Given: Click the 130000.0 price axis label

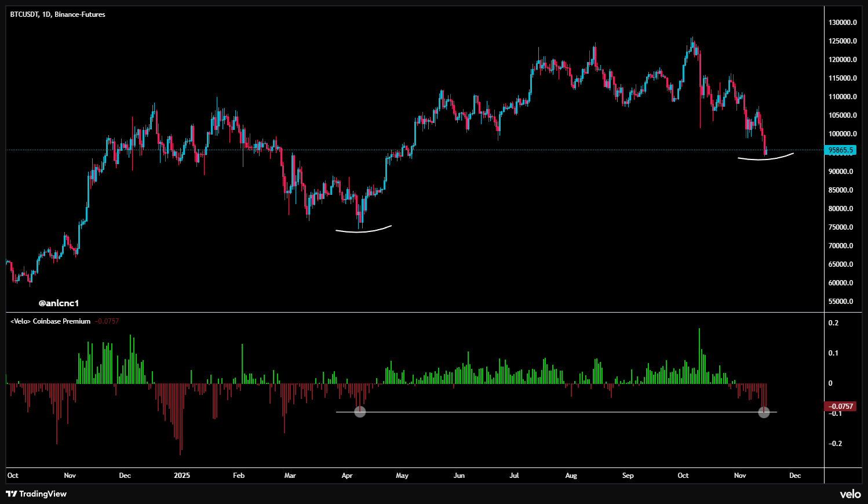Looking at the screenshot, I should point(843,23).
